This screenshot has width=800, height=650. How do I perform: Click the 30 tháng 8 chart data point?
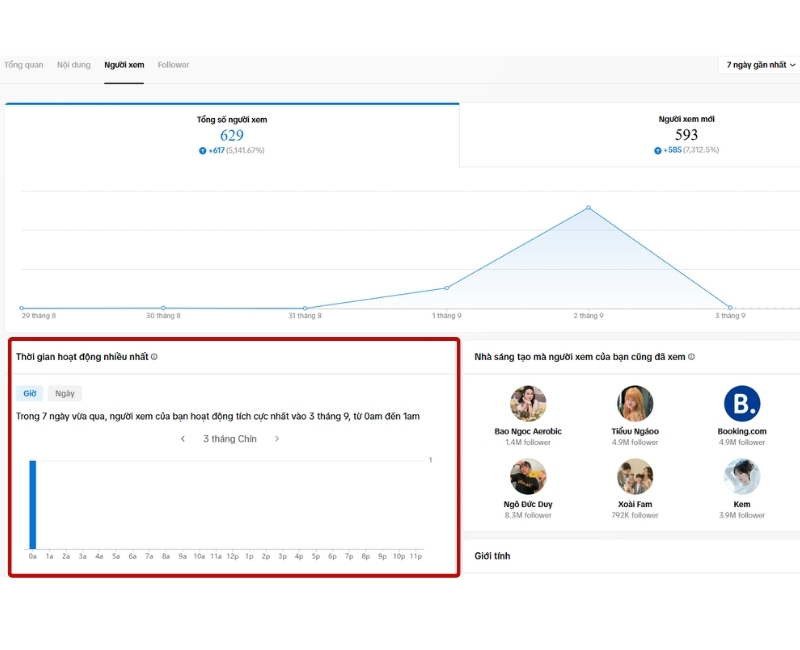click(x=163, y=308)
